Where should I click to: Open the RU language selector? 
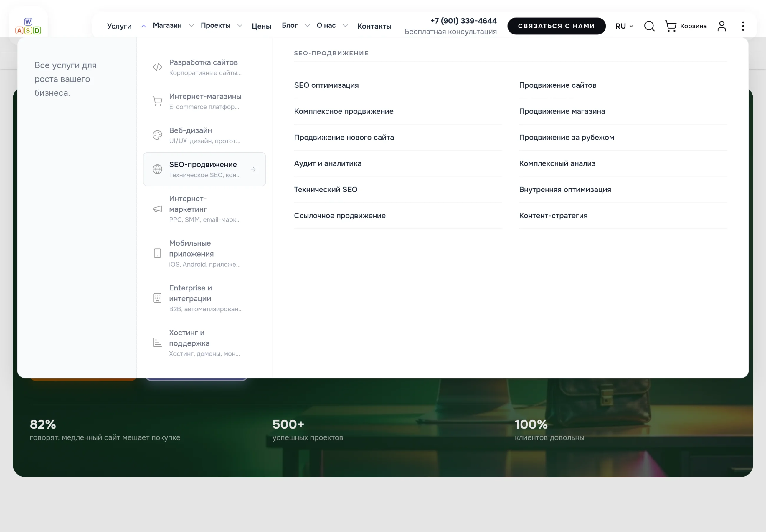624,26
